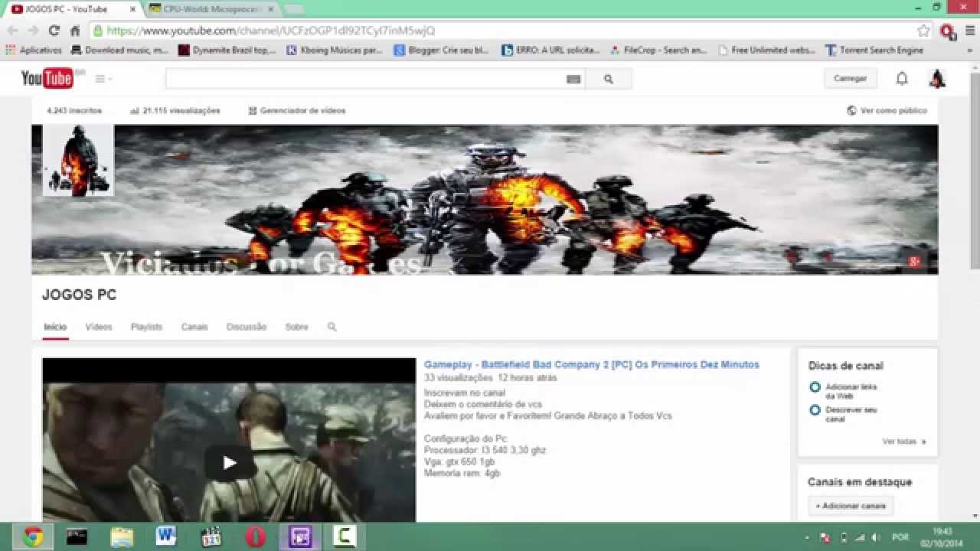Close the JOGOS PC YouTube tab
Screen dimensions: 980x551
[132, 9]
